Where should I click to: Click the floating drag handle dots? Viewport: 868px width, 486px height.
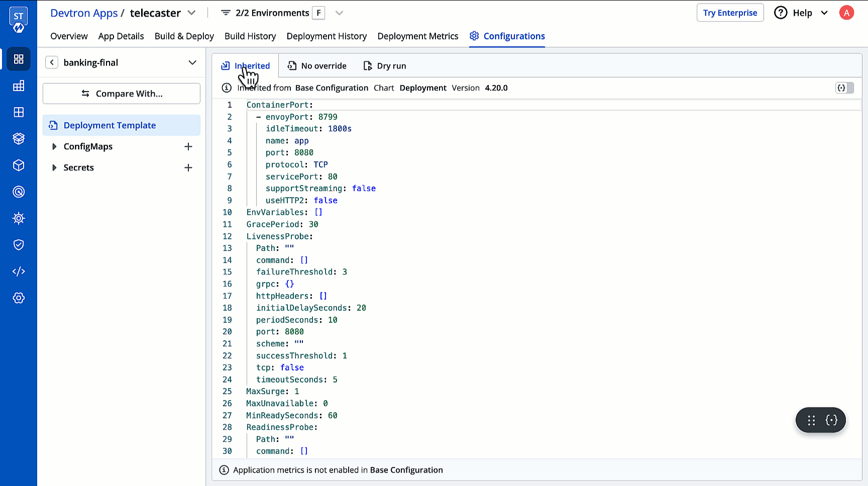pyautogui.click(x=811, y=421)
